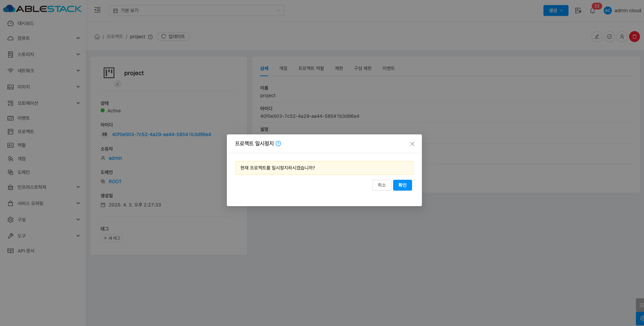Screen dimensions: 644x326
Task: Expand the 컴퓨트 sidebar menu
Action: (x=43, y=38)
